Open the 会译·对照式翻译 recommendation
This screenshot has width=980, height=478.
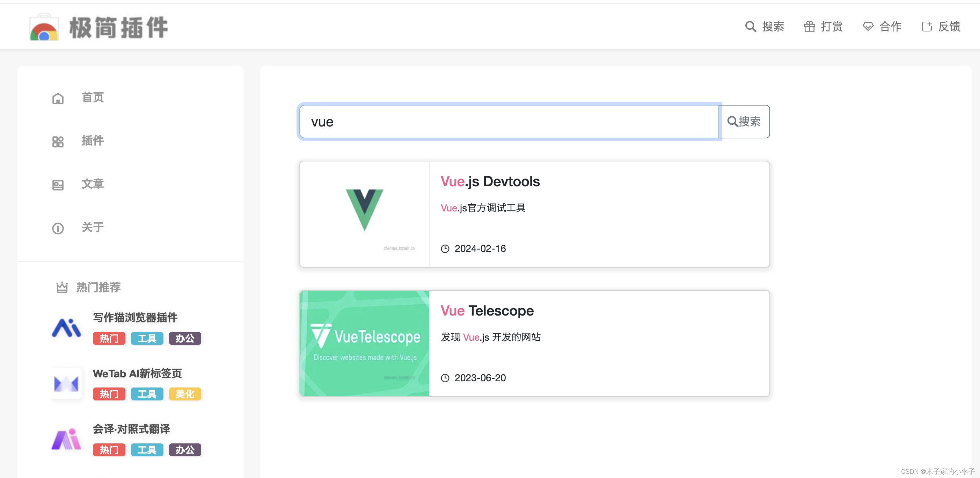[x=132, y=429]
